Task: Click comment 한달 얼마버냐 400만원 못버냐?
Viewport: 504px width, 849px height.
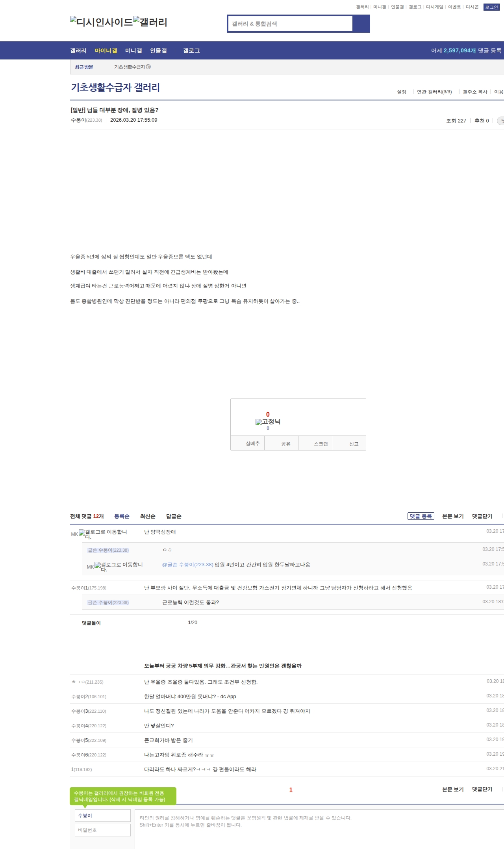Action: 190,697
